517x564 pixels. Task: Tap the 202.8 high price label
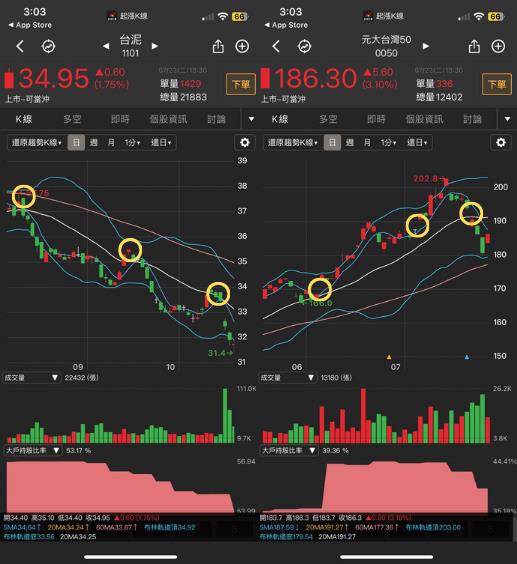(426, 179)
